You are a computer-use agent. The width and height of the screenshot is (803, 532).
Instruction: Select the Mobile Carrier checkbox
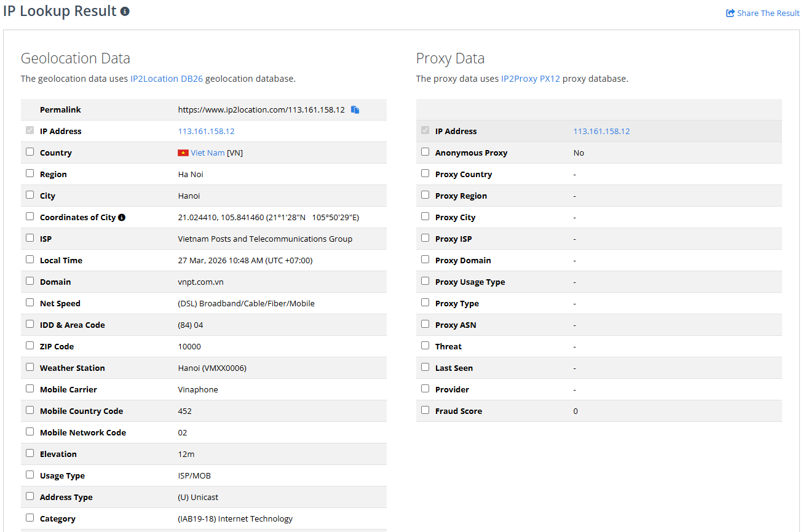pos(30,388)
